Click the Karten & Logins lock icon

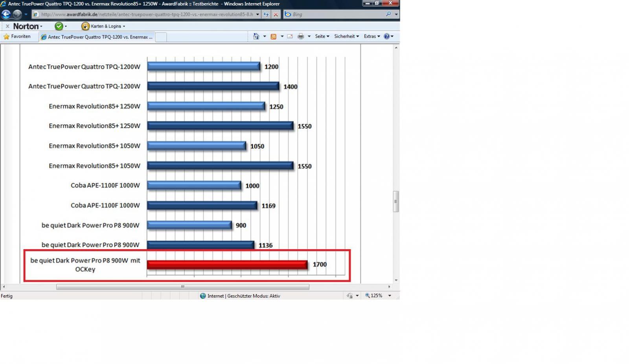pos(85,26)
